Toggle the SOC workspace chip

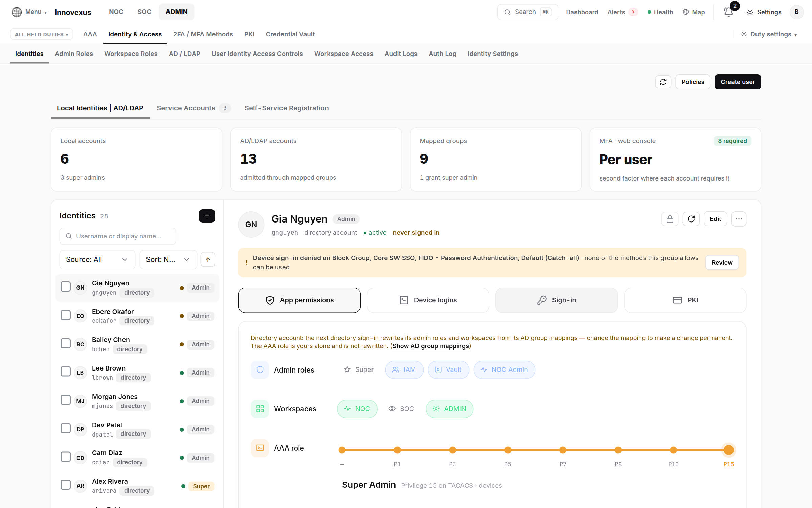(401, 409)
